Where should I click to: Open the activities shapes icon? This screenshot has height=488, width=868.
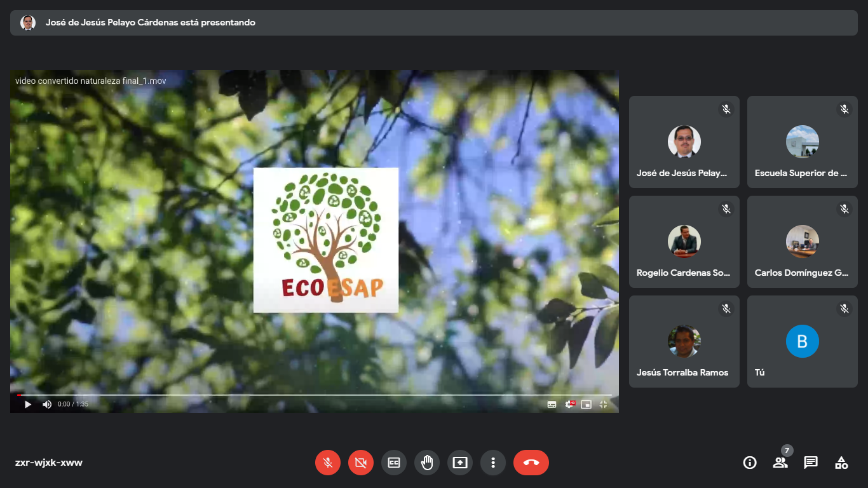841,463
